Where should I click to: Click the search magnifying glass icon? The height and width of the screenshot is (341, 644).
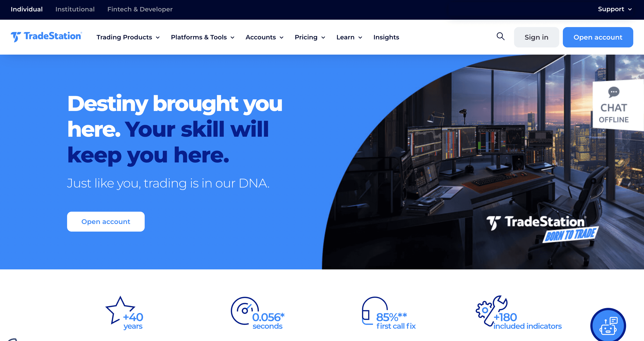pyautogui.click(x=501, y=37)
